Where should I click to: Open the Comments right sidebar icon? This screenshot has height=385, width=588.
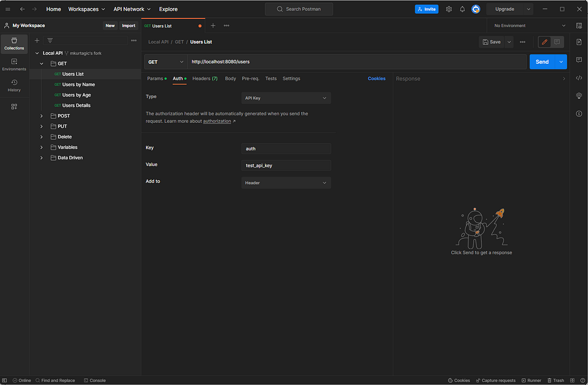[x=579, y=60]
